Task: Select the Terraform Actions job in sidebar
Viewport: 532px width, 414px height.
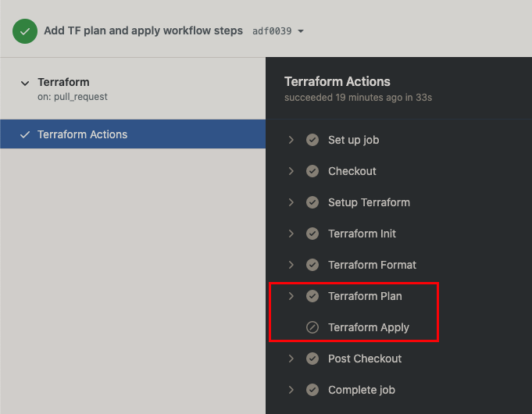Action: click(x=133, y=134)
